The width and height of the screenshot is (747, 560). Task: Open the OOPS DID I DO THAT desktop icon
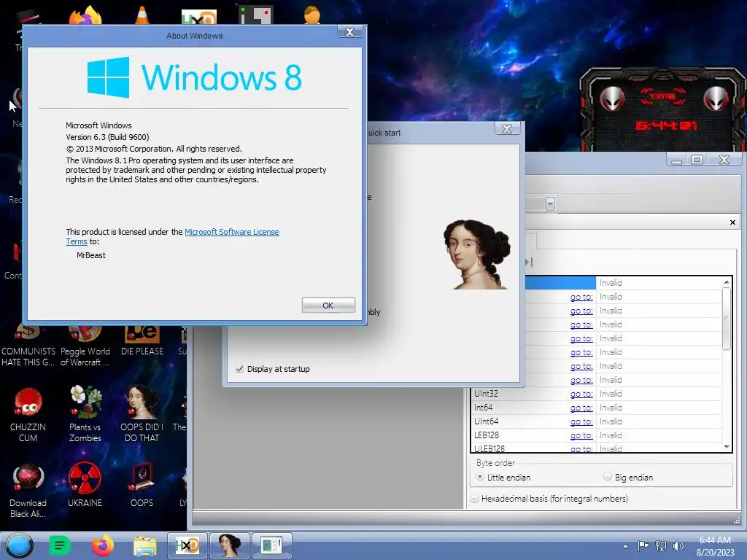(x=142, y=414)
